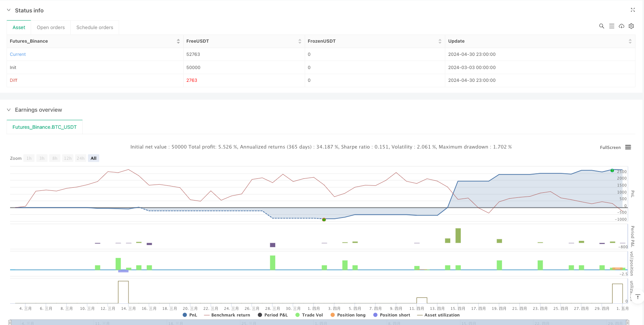Sort by the Update column
The width and height of the screenshot is (644, 325).
click(630, 41)
